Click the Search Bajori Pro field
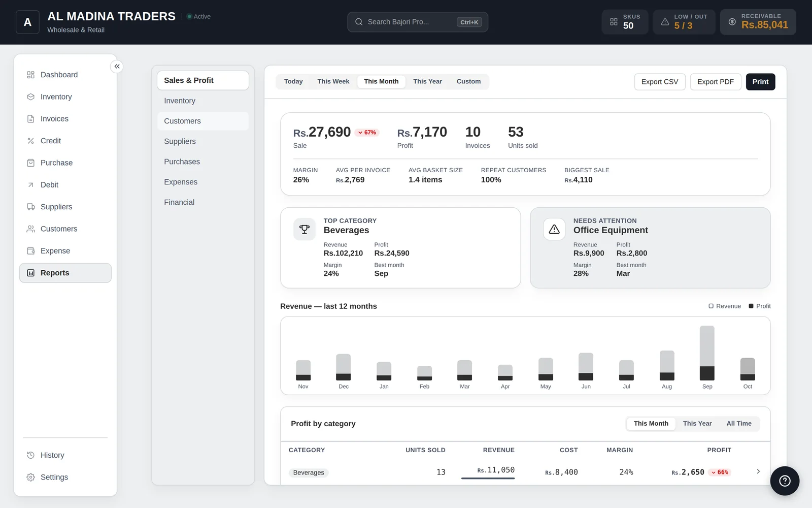812x508 pixels. [x=418, y=22]
